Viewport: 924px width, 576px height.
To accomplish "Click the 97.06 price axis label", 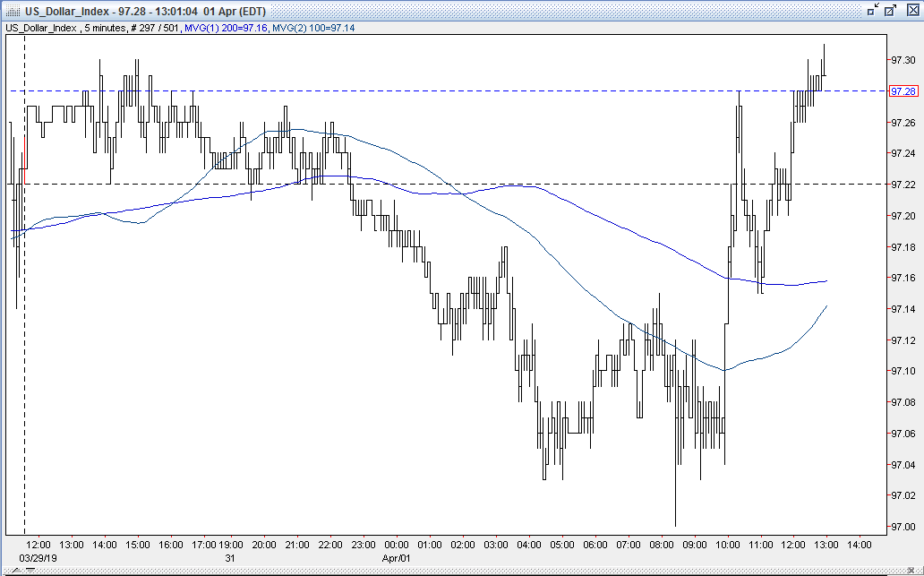I will click(x=903, y=434).
